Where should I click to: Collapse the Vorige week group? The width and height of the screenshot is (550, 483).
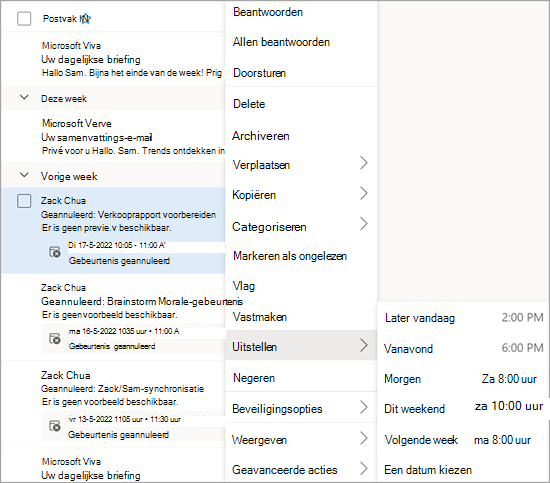[x=24, y=175]
